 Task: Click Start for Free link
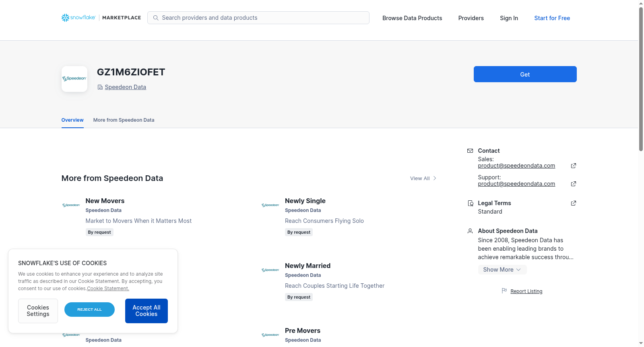[552, 18]
